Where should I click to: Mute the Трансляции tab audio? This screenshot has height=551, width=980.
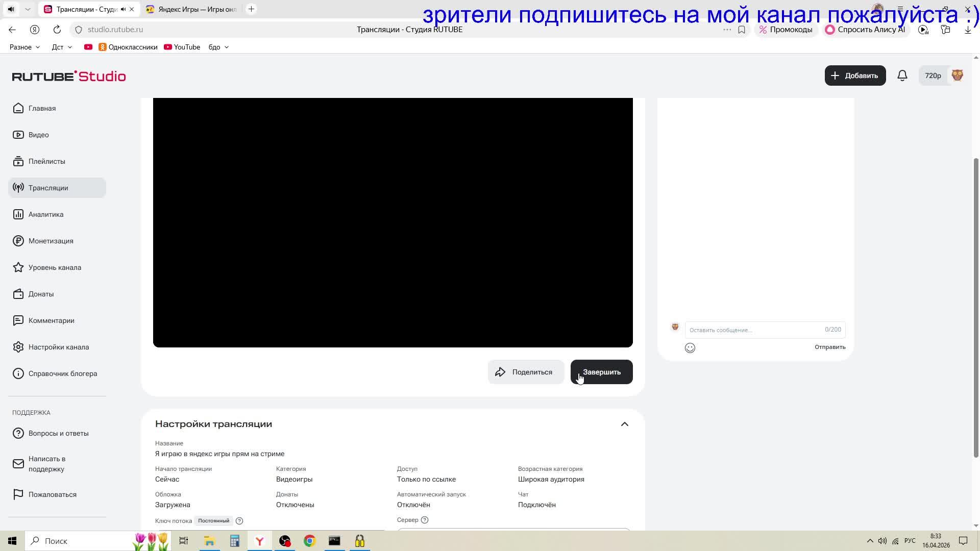tap(122, 9)
